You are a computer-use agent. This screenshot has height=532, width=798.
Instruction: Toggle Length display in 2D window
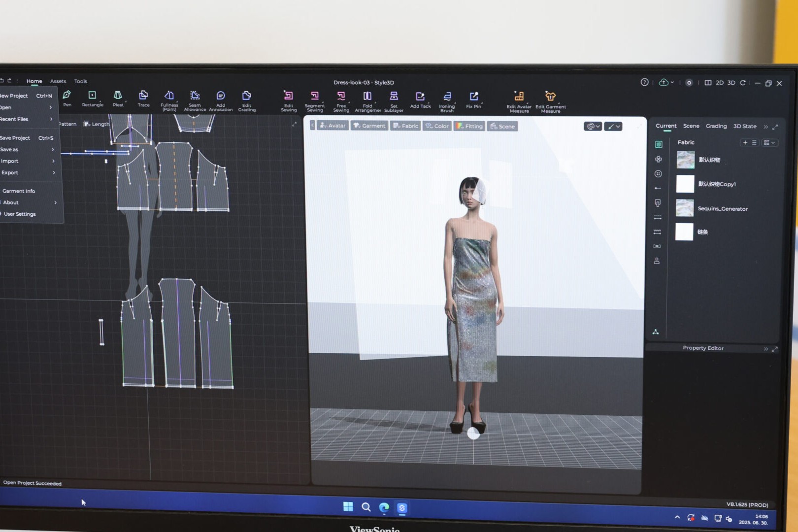[x=97, y=124]
